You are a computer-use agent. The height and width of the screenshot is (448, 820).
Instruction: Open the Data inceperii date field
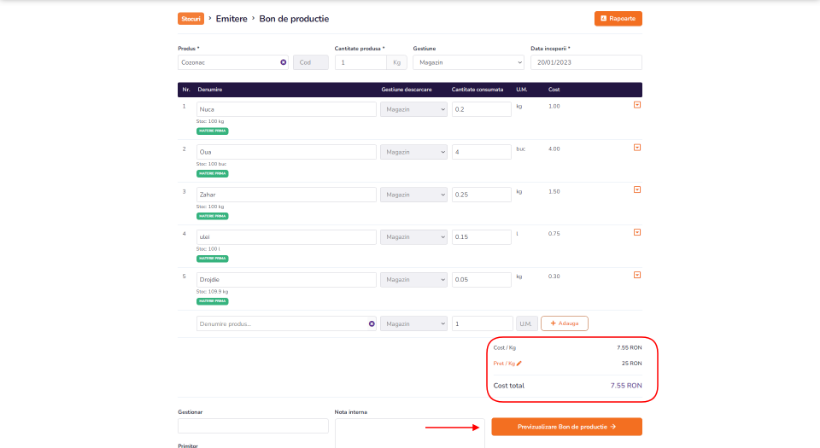586,62
